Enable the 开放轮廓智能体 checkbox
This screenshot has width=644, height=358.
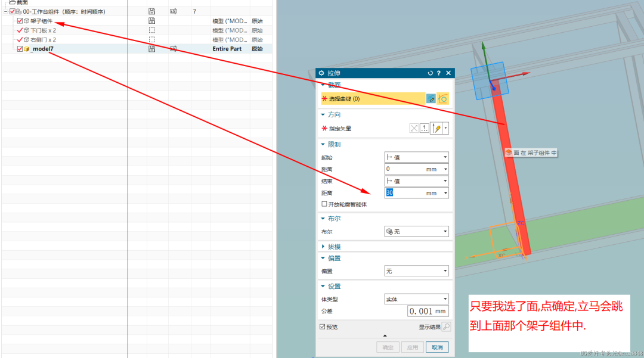pyautogui.click(x=324, y=204)
